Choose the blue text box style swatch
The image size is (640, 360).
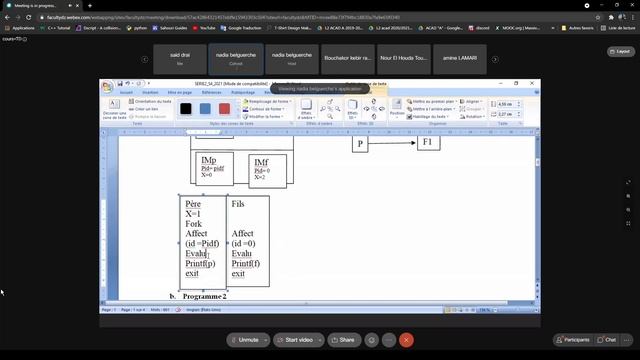(205, 109)
